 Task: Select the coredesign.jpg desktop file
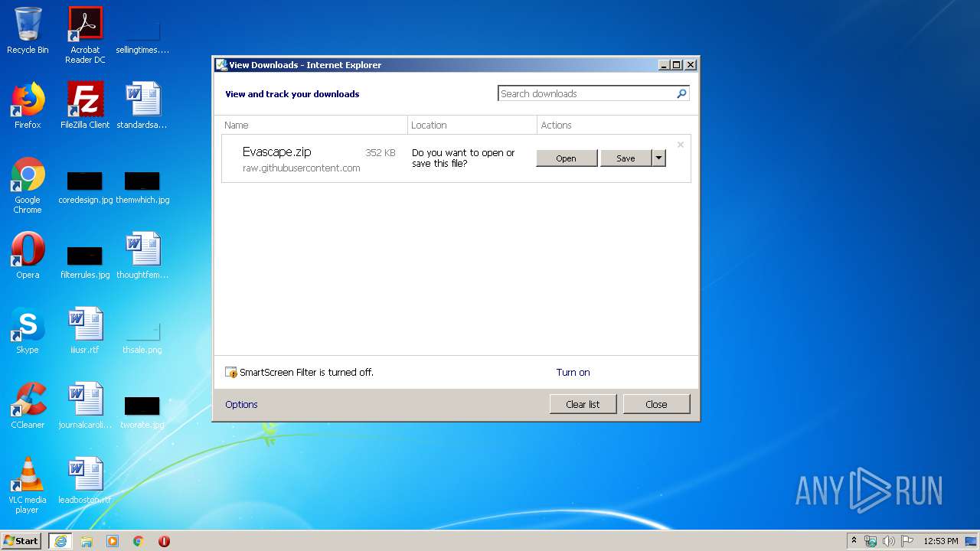[x=85, y=188]
